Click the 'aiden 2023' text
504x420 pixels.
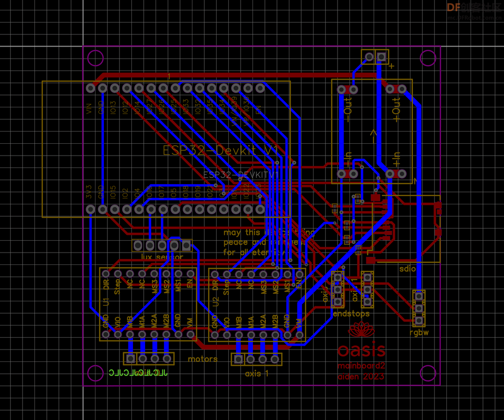(361, 376)
